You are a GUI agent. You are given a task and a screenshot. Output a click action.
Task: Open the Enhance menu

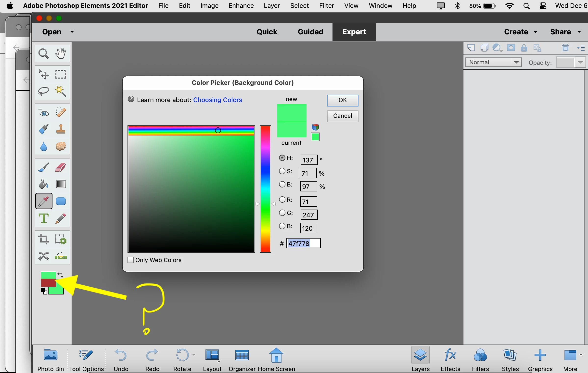(241, 6)
